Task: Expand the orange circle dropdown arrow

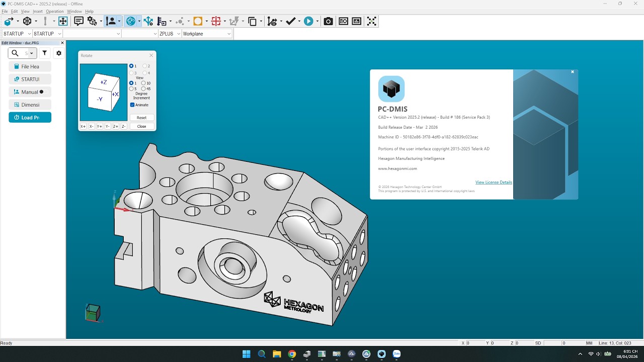Action: coord(207,21)
